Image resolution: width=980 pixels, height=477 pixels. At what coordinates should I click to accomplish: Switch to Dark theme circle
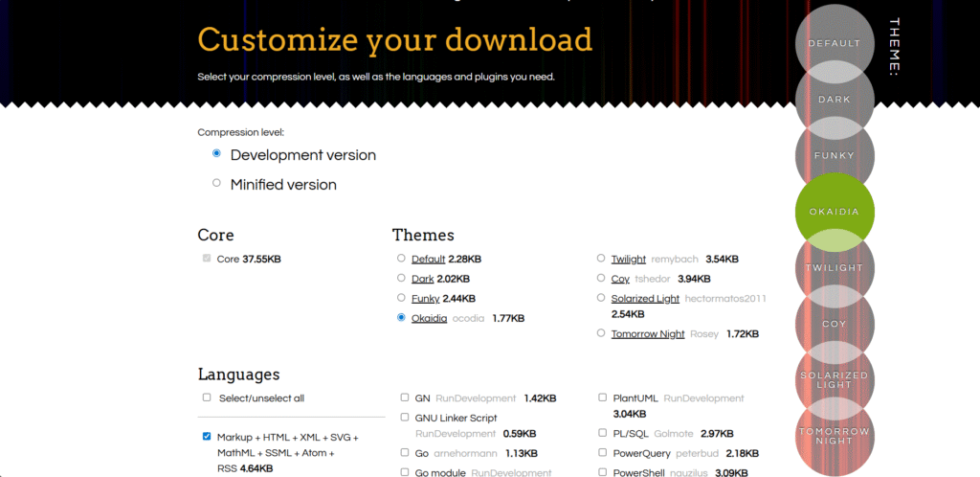click(x=834, y=100)
